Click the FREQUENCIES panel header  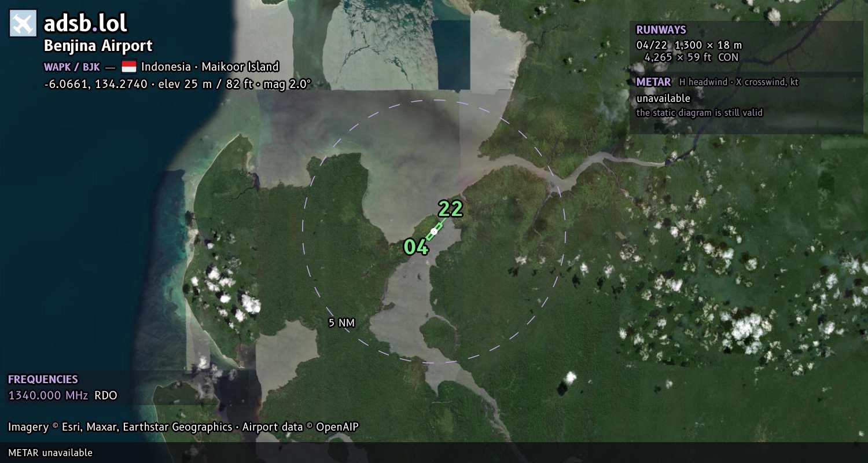coord(43,380)
